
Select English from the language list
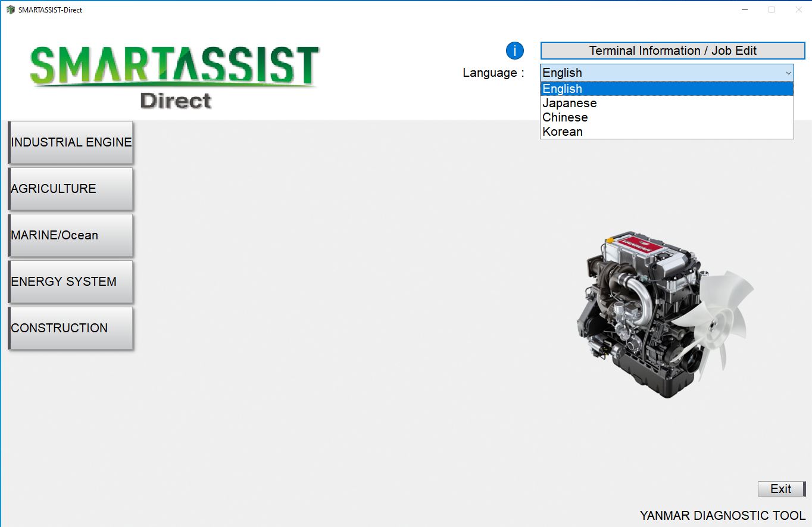tap(562, 88)
